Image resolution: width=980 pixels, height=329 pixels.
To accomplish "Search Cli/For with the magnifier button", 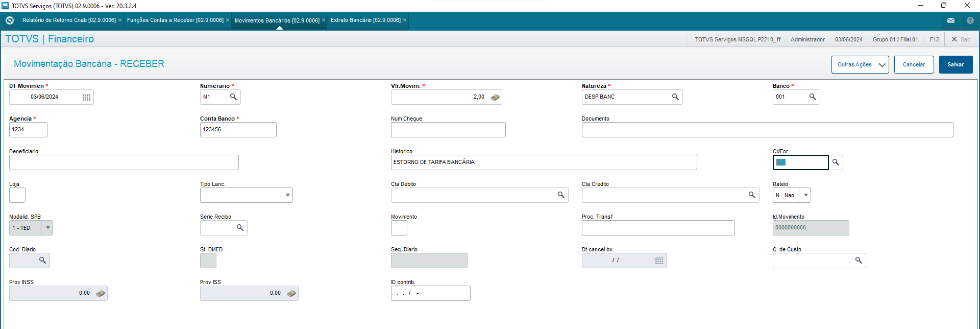I will pyautogui.click(x=836, y=162).
